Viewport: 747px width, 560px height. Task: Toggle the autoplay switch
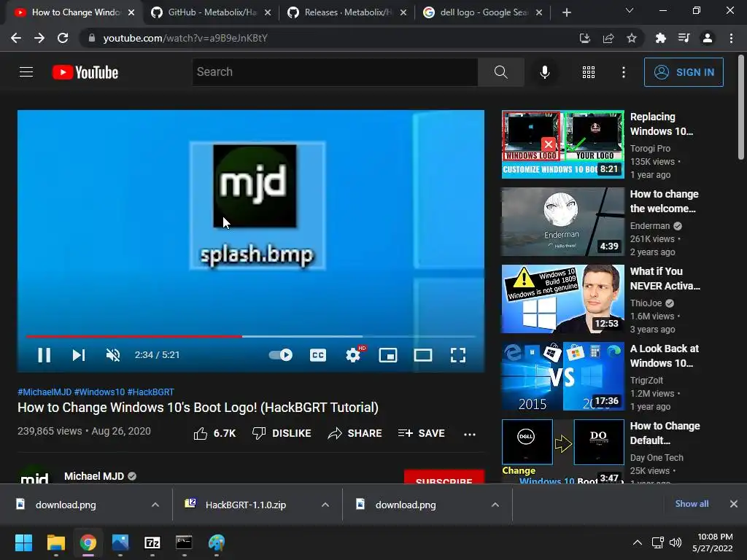pos(281,355)
